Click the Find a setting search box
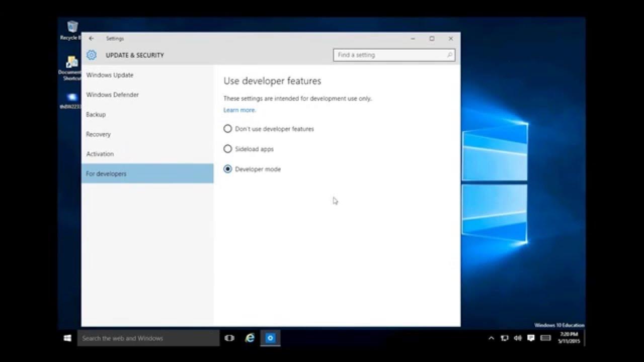 coord(394,55)
